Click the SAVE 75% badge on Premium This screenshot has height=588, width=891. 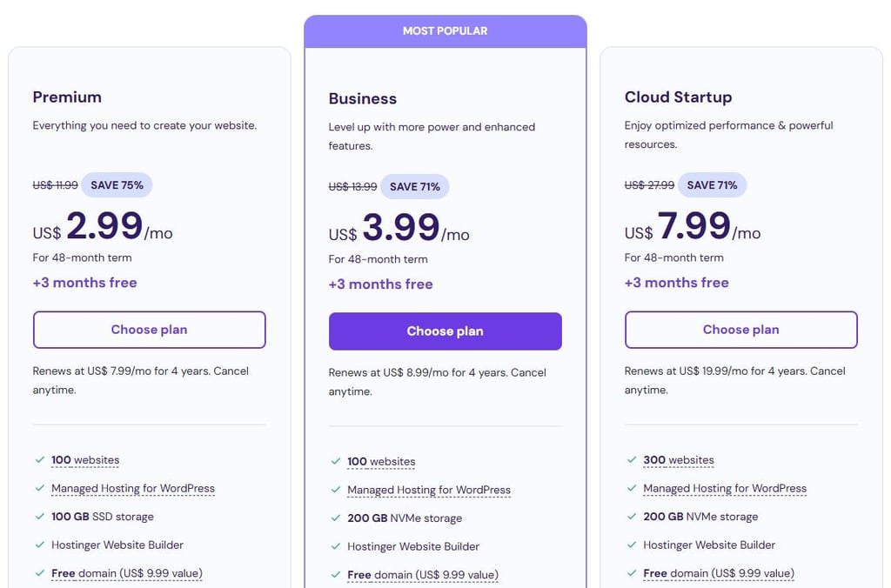(117, 185)
